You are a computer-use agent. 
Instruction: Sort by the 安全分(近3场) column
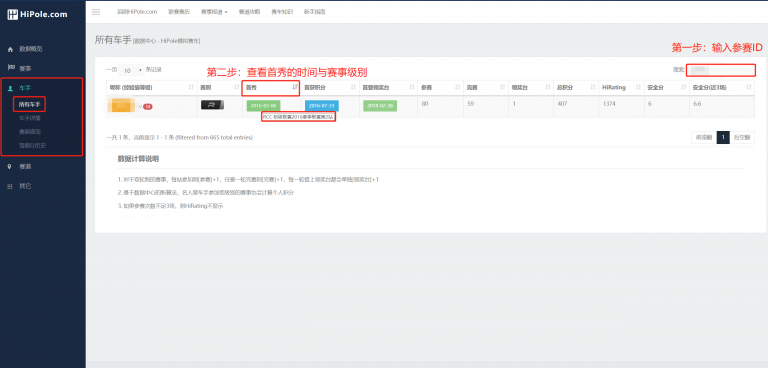coord(721,87)
